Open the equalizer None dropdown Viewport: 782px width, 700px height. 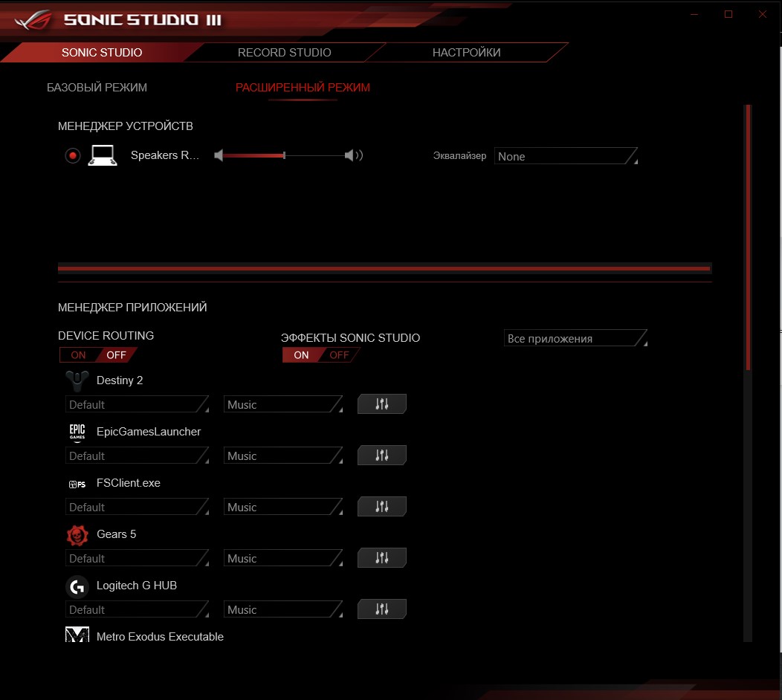tap(566, 156)
